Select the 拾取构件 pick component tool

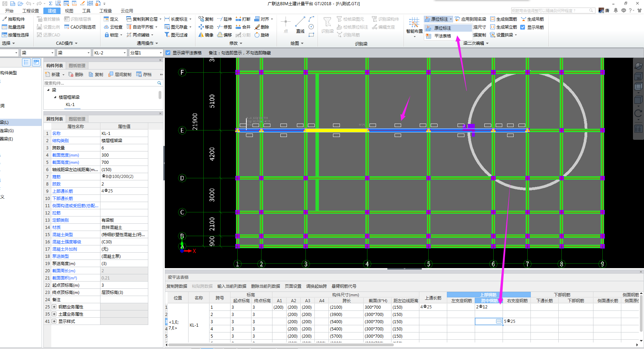pyautogui.click(x=13, y=19)
